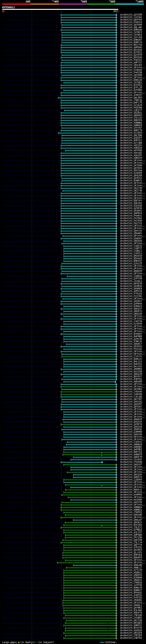Click hit label UniRef100_O81363
The height and width of the screenshot is (644, 146).
pos(131,65)
